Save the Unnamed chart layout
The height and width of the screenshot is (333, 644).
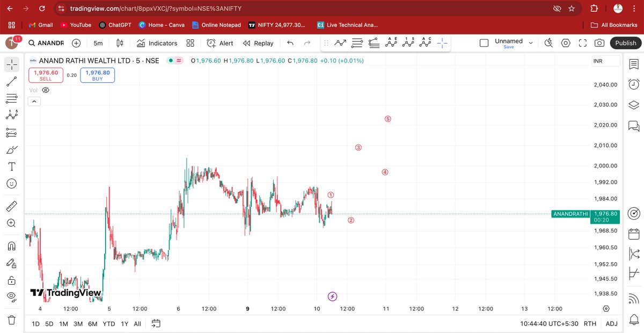click(x=509, y=47)
